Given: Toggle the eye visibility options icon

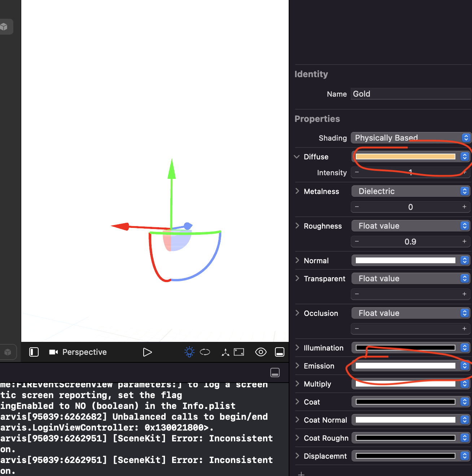Looking at the screenshot, I should [x=261, y=352].
